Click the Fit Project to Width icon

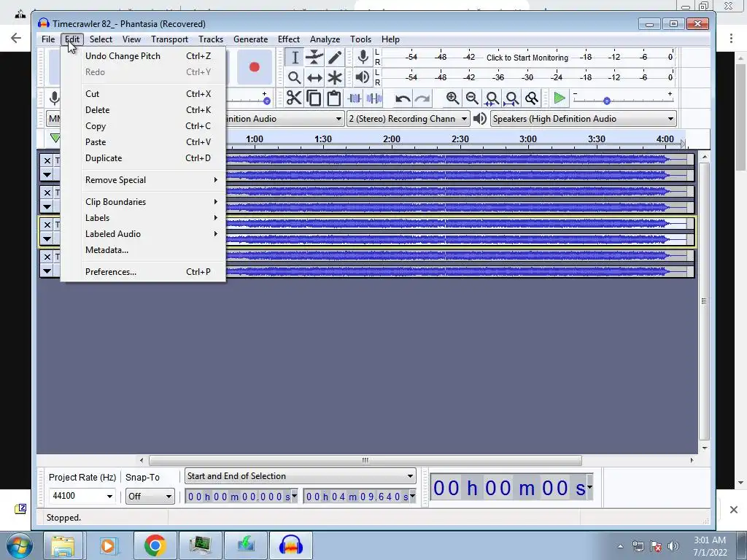[x=511, y=98]
